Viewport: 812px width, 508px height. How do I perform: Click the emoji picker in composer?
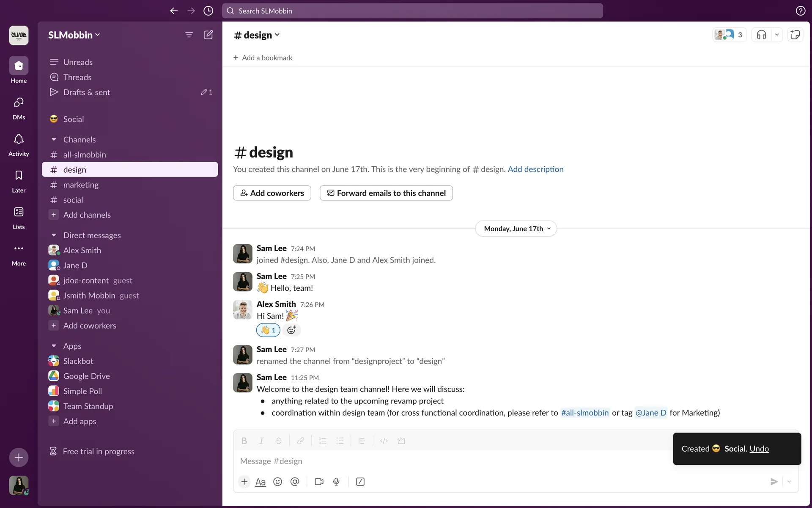pyautogui.click(x=277, y=482)
